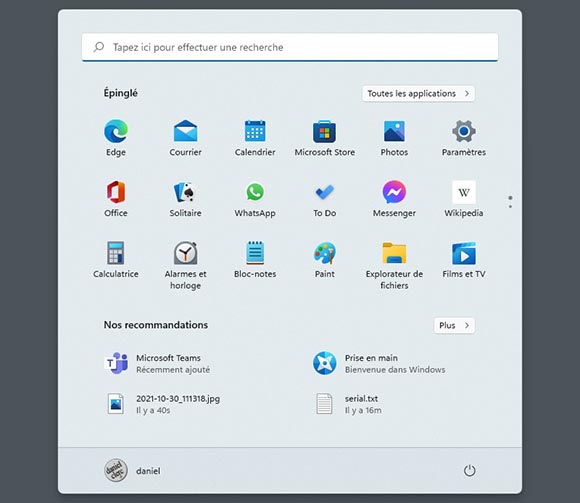Click the search field at top

pos(290,47)
